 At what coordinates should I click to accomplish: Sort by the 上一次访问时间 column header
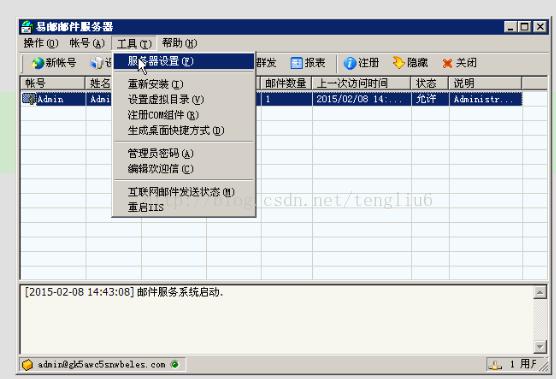pyautogui.click(x=361, y=83)
